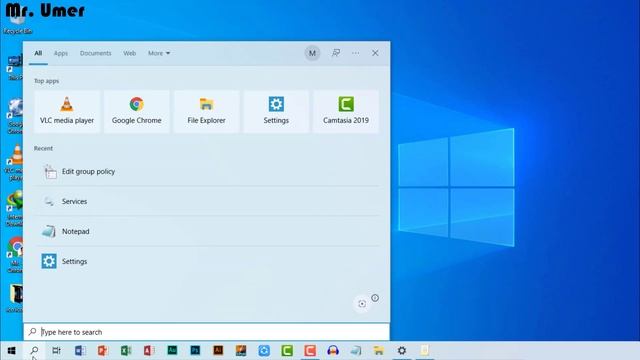Viewport: 640px width, 360px height.
Task: Switch to the All search tab
Action: click(x=38, y=53)
